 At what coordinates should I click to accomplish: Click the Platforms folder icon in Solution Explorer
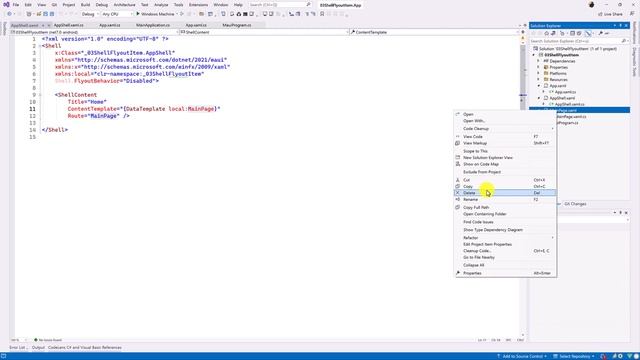pos(546,73)
